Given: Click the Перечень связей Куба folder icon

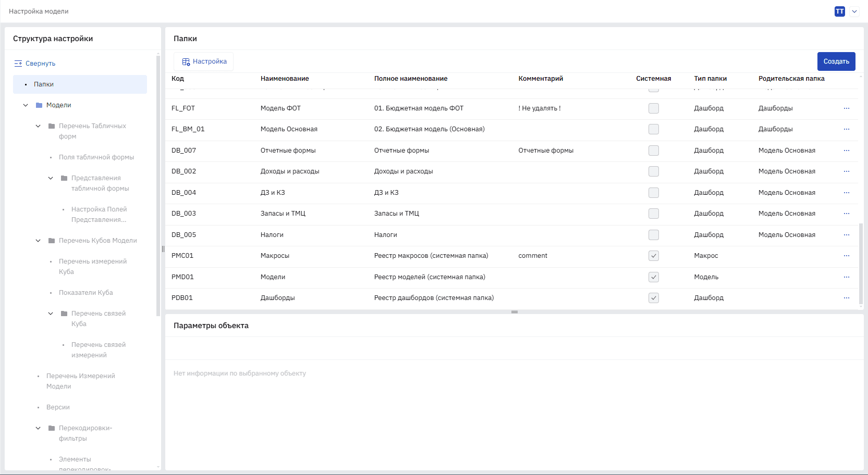Looking at the screenshot, I should tap(64, 314).
